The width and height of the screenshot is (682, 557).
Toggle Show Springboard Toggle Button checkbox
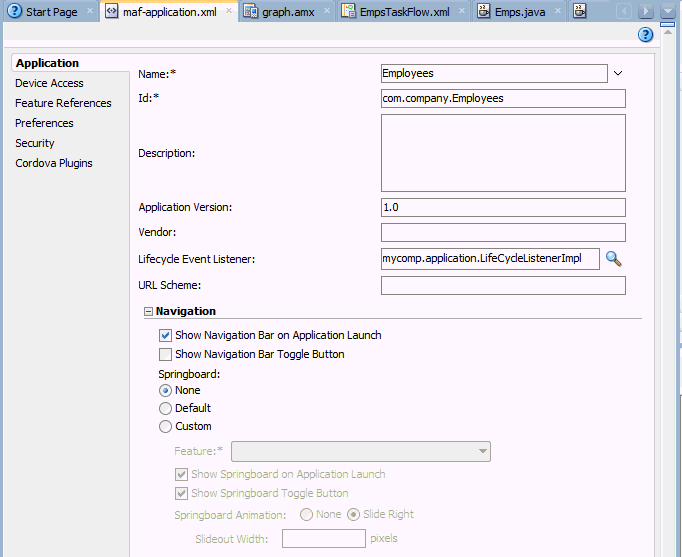point(181,494)
